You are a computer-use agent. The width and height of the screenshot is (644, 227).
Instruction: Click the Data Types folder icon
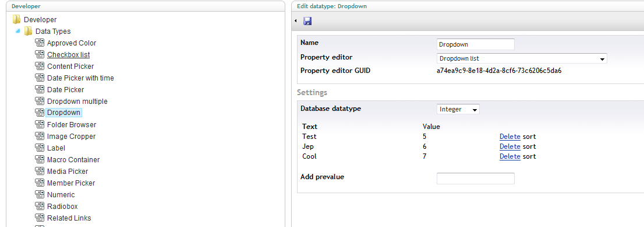(x=28, y=31)
